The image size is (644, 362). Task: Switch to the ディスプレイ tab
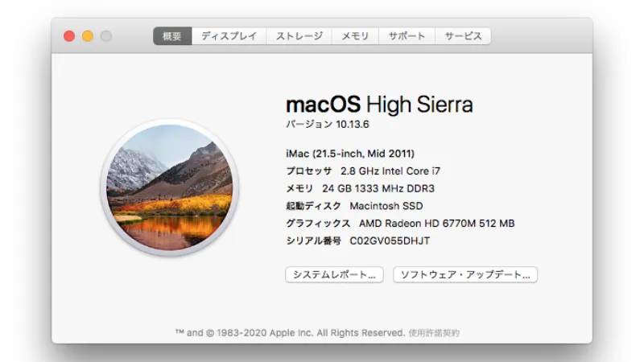pos(229,36)
